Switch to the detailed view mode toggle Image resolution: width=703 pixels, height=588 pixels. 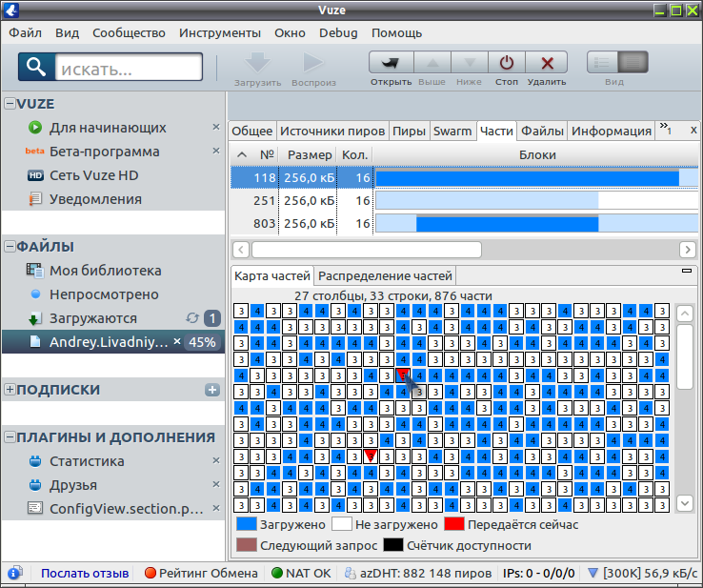click(633, 62)
